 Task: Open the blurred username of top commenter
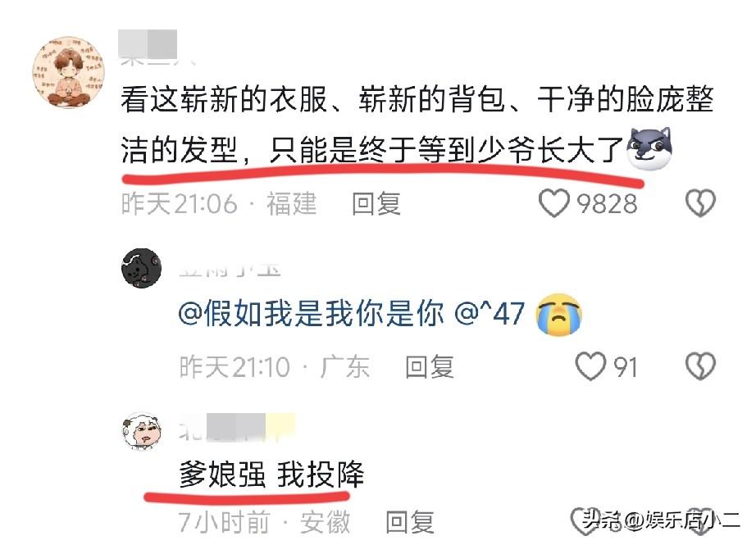pyautogui.click(x=157, y=48)
